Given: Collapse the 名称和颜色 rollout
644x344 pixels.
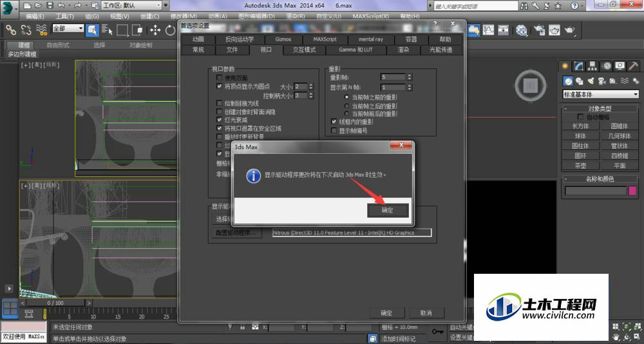Looking at the screenshot, I should point(600,179).
